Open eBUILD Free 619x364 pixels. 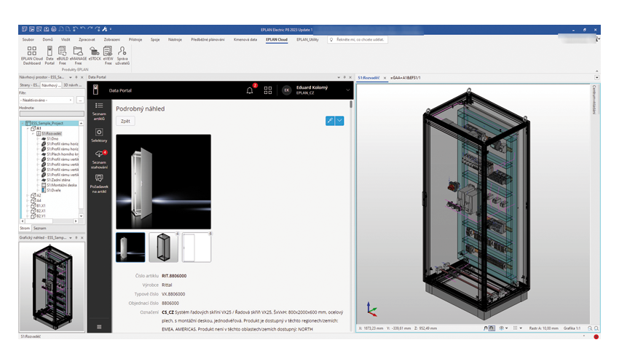[x=63, y=55]
